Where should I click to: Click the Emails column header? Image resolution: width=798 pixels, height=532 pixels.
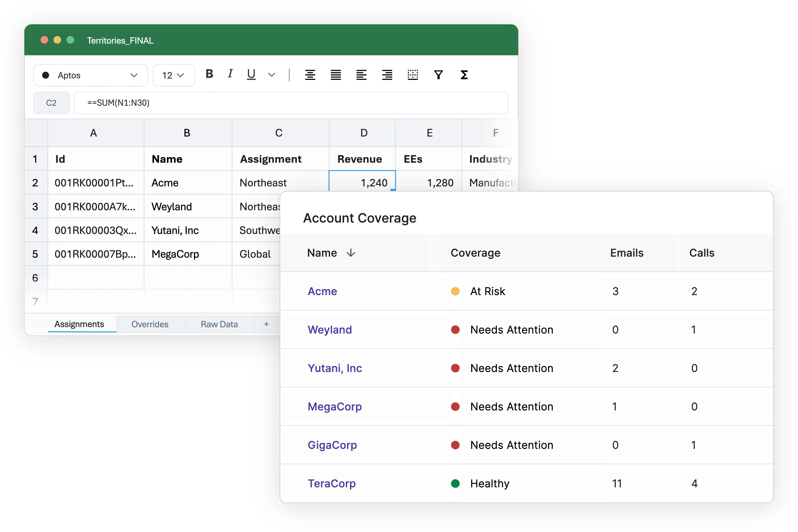pos(627,253)
